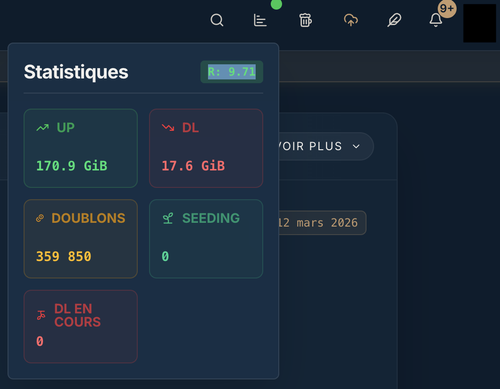Open the SEEDING card
This screenshot has height=389, width=500.
coord(206,239)
